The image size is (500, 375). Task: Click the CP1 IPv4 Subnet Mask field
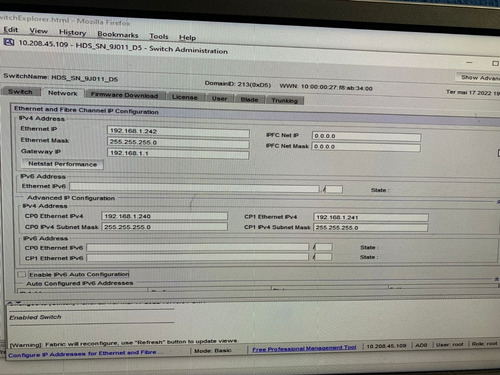pyautogui.click(x=370, y=228)
